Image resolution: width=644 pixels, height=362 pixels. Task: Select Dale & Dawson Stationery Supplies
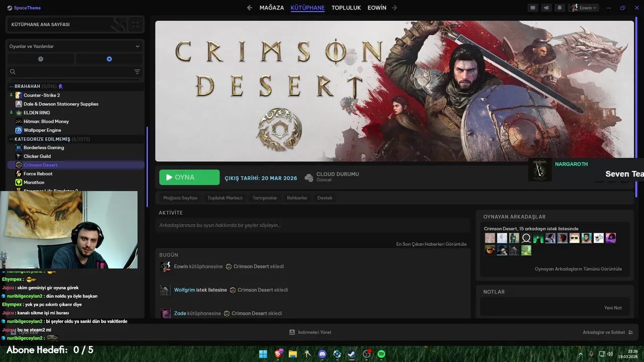coord(61,104)
